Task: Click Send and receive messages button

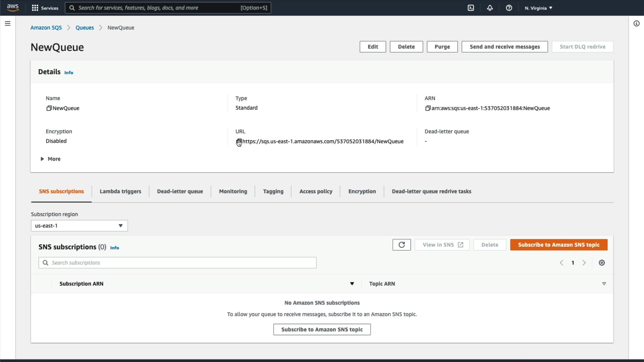Action: coord(504,47)
